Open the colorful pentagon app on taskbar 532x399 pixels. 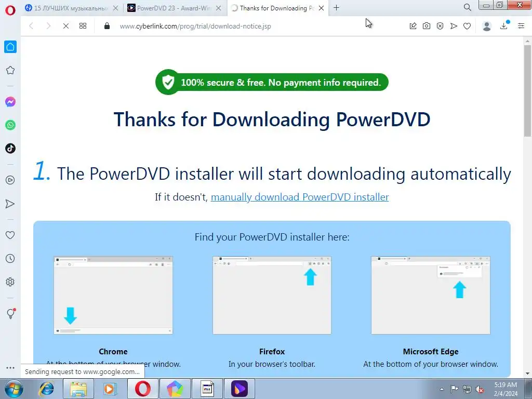coord(175,389)
